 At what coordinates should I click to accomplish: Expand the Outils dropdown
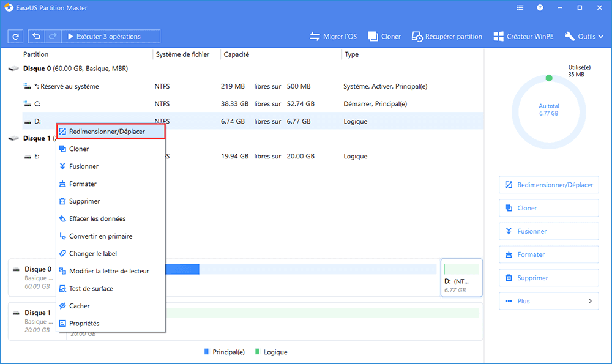click(x=584, y=36)
